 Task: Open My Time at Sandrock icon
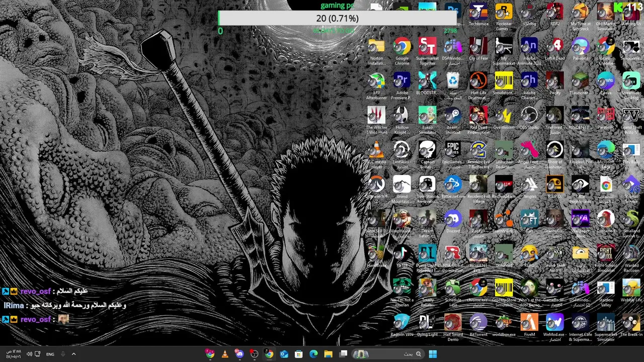(x=581, y=17)
